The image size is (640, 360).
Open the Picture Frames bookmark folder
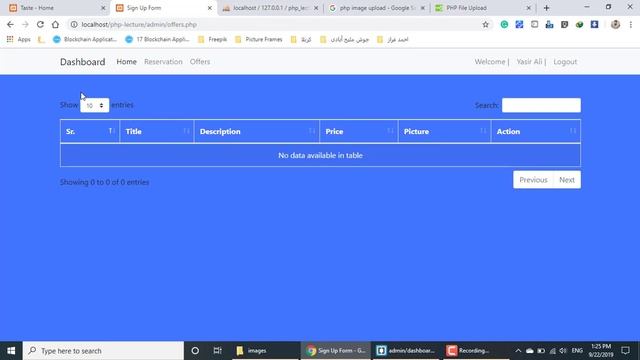click(x=259, y=39)
